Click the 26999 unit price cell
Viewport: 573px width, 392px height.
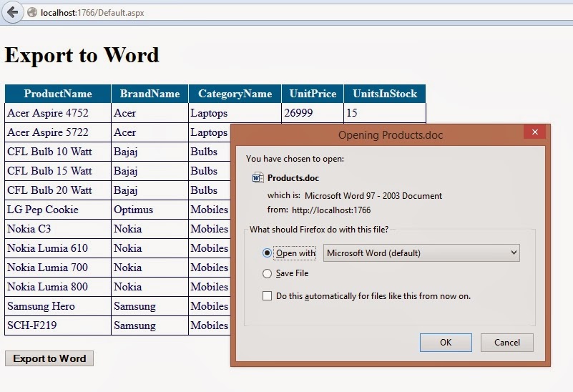point(313,113)
